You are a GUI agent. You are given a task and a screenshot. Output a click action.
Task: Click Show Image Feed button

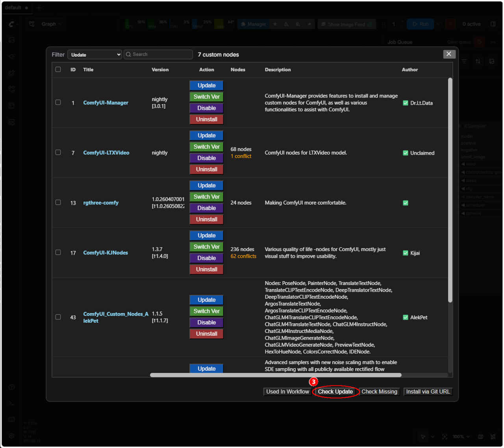coord(346,24)
